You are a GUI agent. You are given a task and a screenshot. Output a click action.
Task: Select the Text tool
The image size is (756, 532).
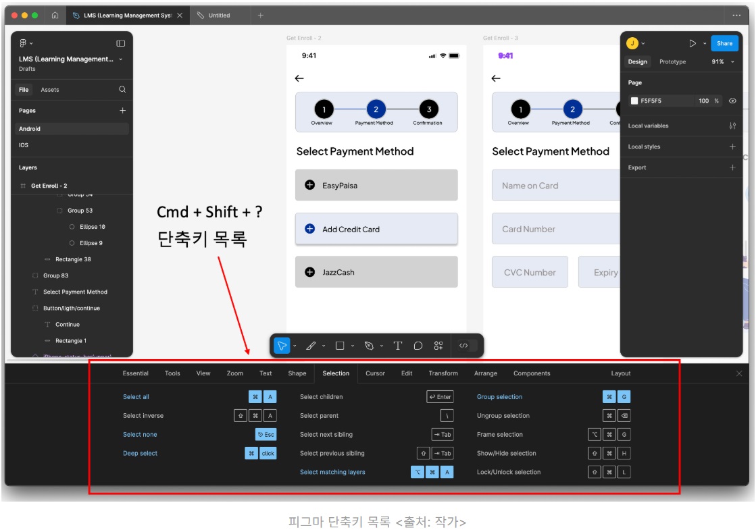tap(398, 346)
